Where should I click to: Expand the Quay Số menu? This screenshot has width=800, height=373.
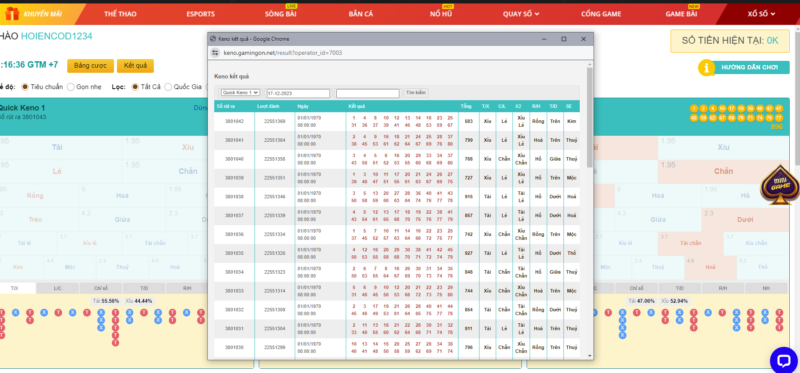pyautogui.click(x=520, y=14)
